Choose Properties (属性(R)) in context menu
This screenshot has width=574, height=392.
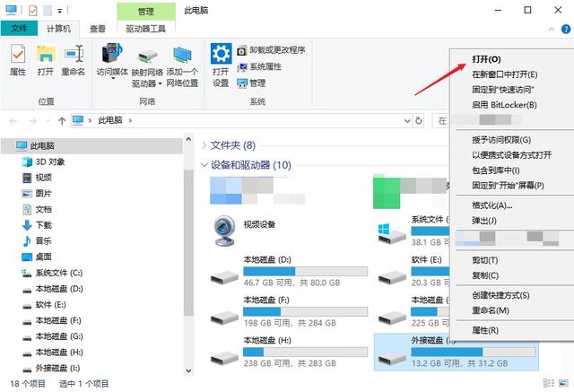[485, 330]
